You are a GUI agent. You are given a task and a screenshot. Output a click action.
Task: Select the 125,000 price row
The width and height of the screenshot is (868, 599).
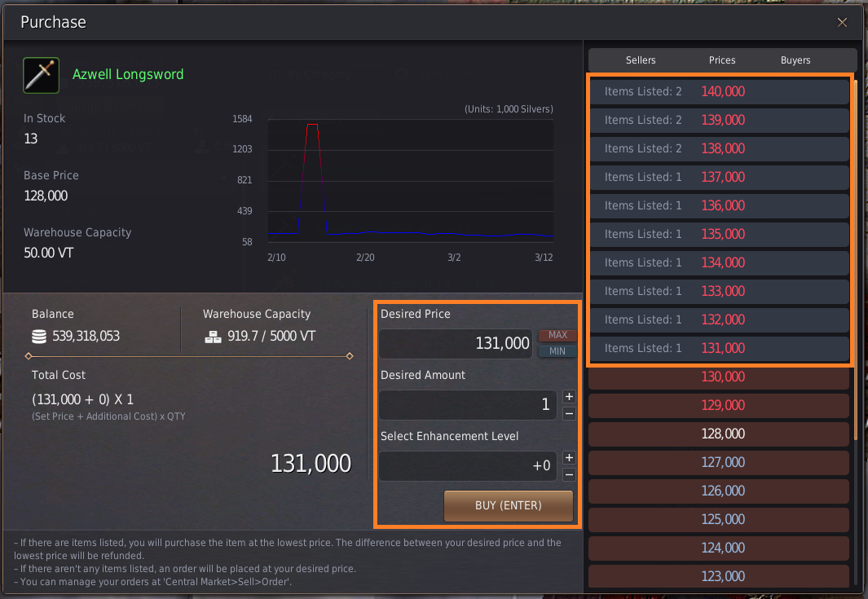pos(719,519)
